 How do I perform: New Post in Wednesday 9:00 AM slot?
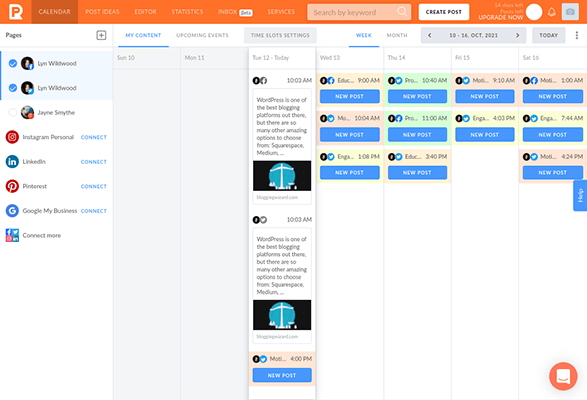(350, 97)
